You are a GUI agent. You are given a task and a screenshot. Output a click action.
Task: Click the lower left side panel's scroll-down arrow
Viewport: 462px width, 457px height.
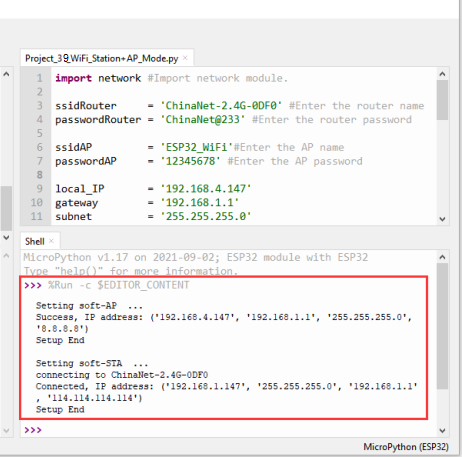click(x=6, y=430)
